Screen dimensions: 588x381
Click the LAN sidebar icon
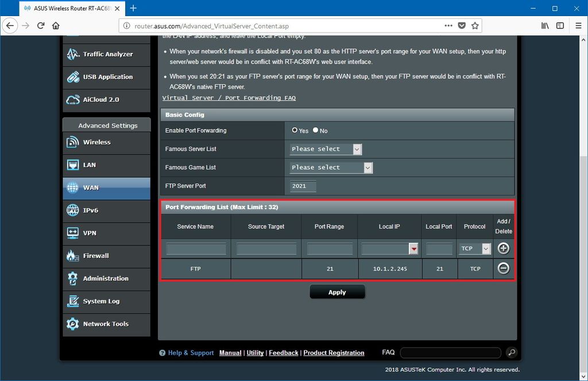tap(73, 165)
